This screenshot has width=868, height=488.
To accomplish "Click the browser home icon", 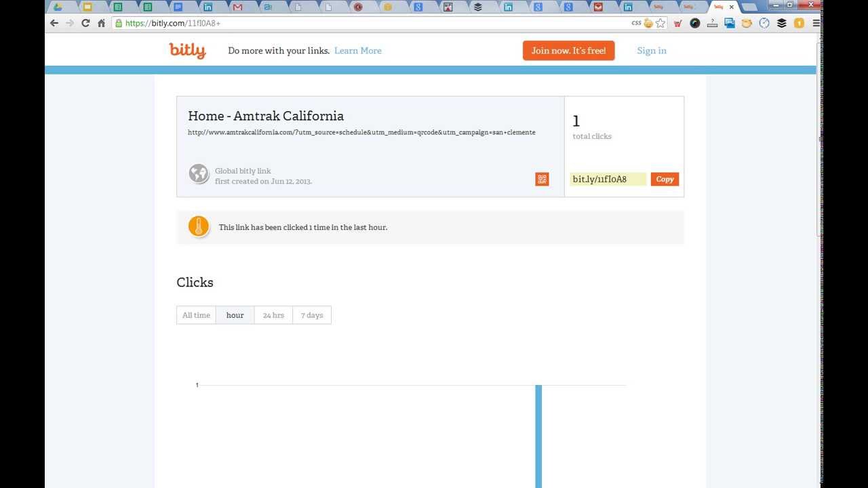I will (x=101, y=23).
